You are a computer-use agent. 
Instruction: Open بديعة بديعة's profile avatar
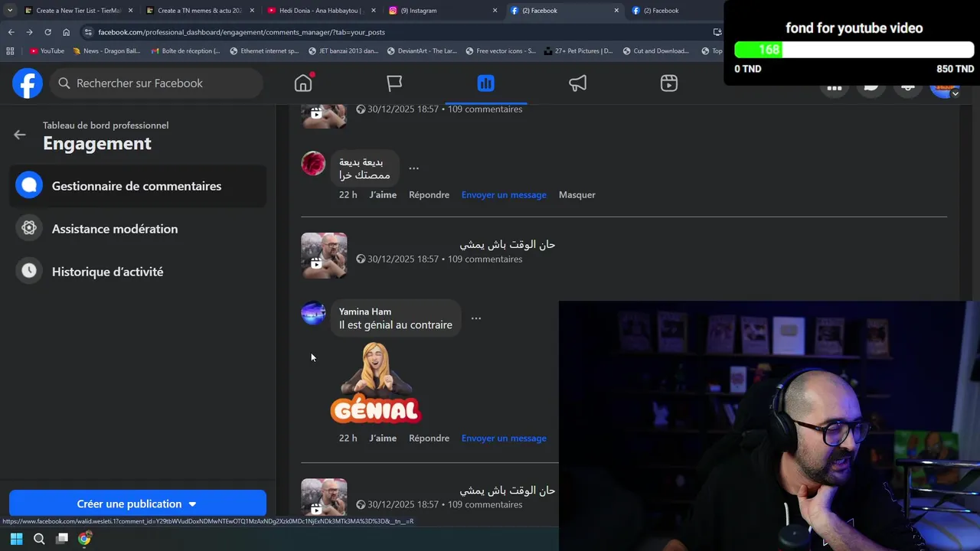click(x=313, y=163)
